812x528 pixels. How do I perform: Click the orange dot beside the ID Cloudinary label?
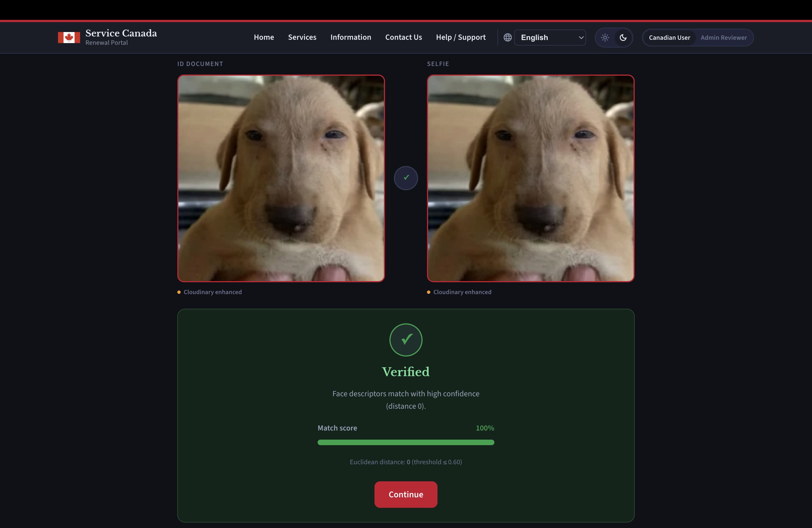pos(179,292)
